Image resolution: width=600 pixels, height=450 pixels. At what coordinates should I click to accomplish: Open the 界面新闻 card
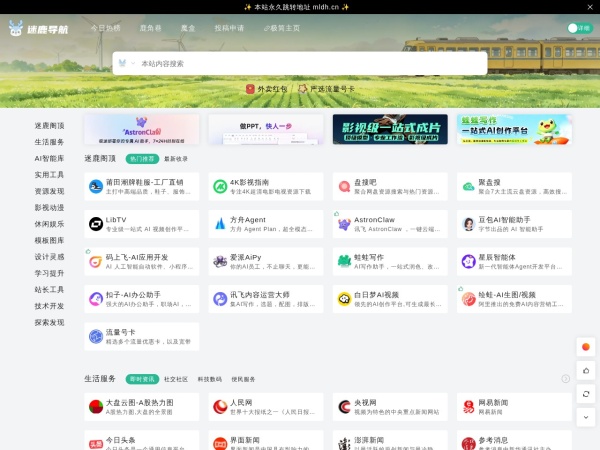(x=266, y=440)
